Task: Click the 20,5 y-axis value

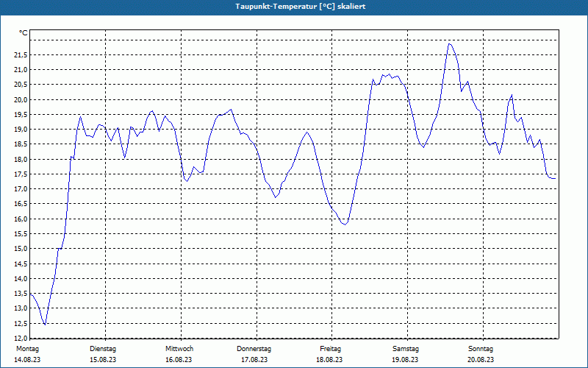Action: pos(21,85)
